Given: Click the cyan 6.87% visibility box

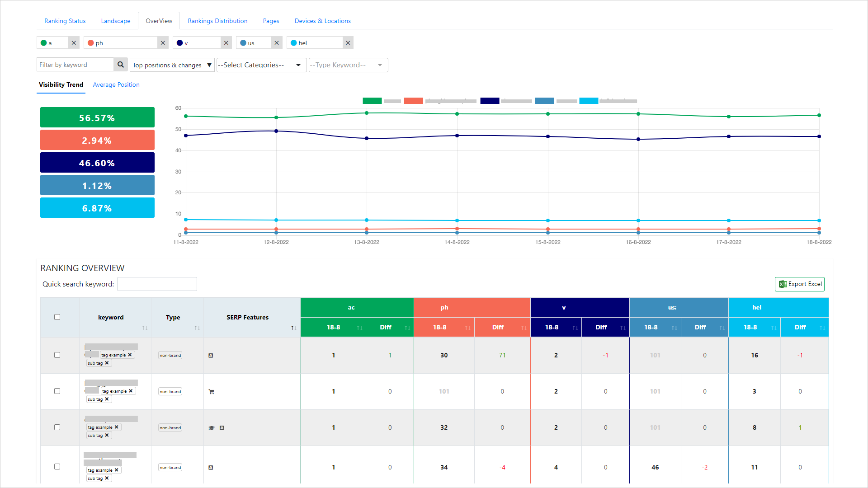Looking at the screenshot, I should pyautogui.click(x=97, y=208).
